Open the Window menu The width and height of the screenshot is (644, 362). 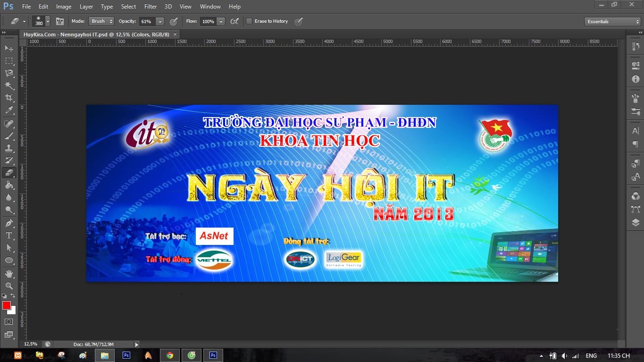(x=210, y=7)
